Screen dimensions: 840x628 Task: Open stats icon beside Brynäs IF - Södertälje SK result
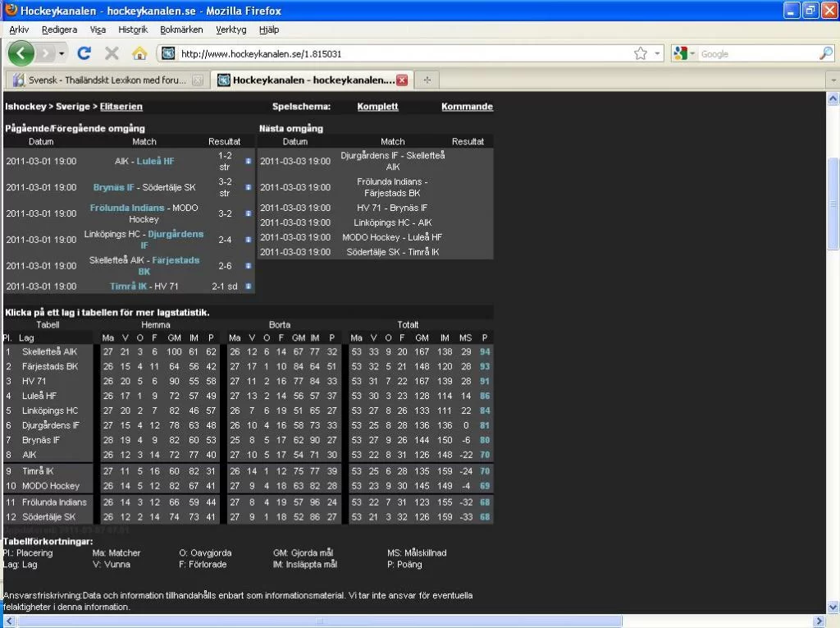coord(249,187)
